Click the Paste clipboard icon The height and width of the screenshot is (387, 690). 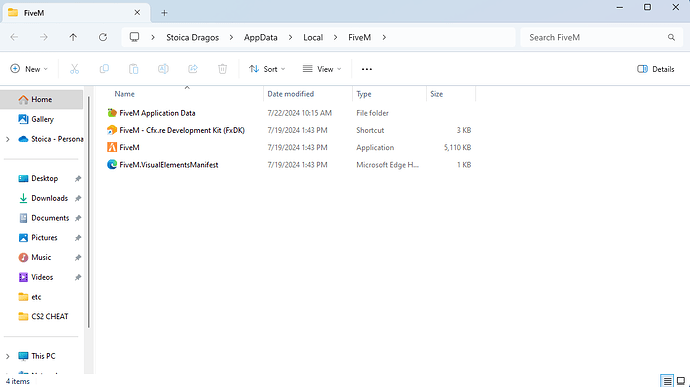pos(134,69)
